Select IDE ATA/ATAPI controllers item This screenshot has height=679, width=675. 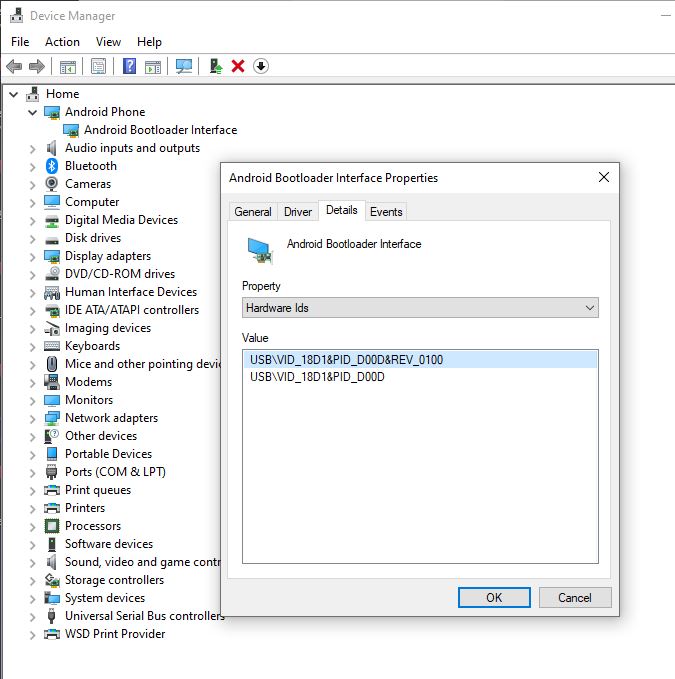pos(132,310)
